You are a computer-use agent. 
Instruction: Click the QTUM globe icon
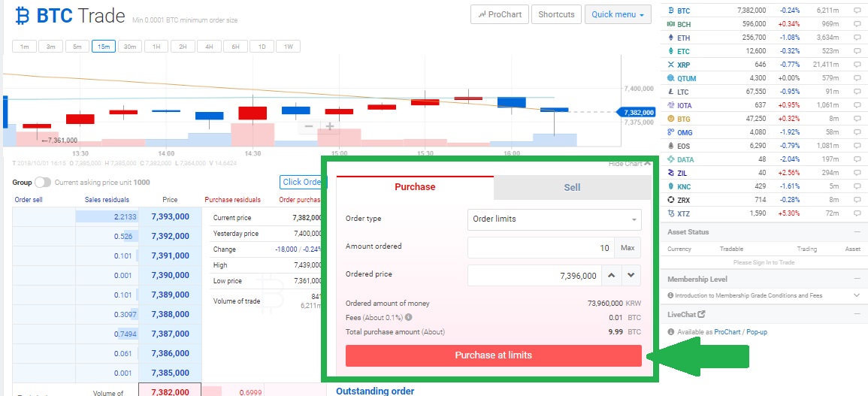click(671, 79)
